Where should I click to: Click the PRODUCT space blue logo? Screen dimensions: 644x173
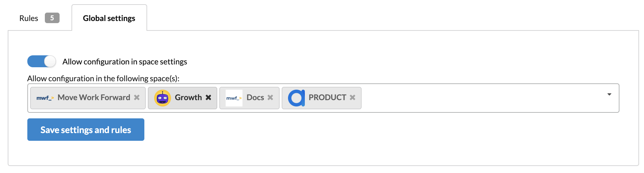coord(296,98)
